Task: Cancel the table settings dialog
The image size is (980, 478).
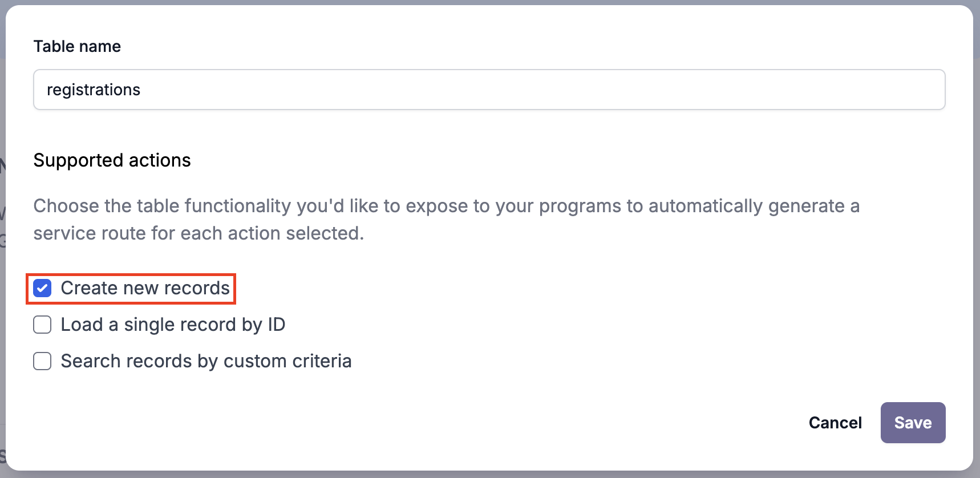Action: [x=835, y=423]
